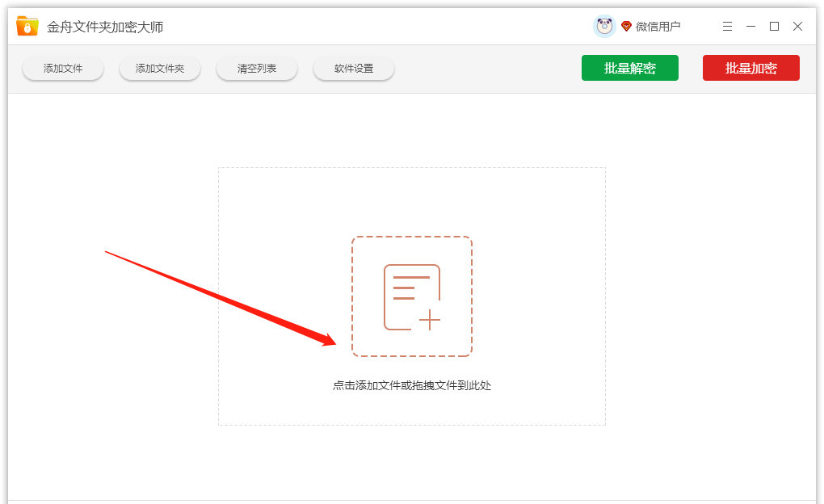Click the hint text 点击添加文件或拖拽文件到此处
The height and width of the screenshot is (504, 824).
(412, 386)
